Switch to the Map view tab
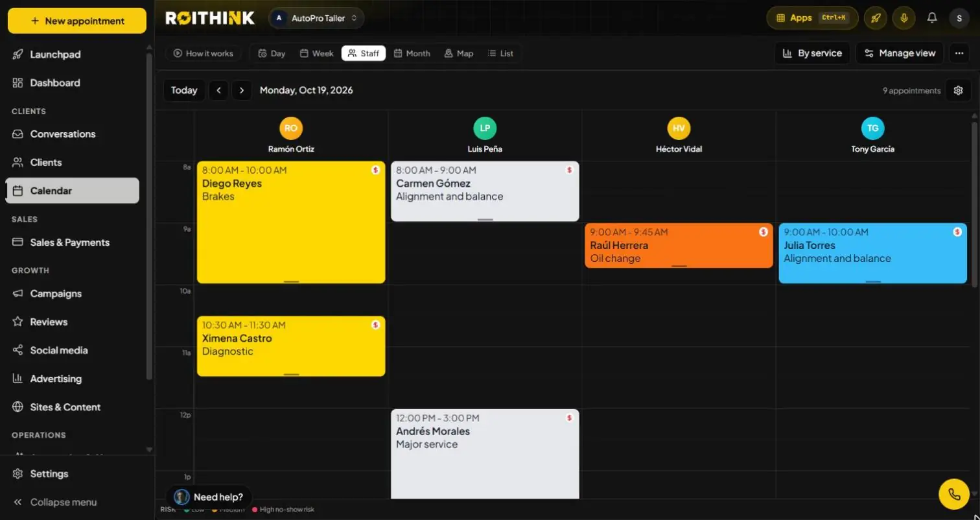 pos(458,53)
